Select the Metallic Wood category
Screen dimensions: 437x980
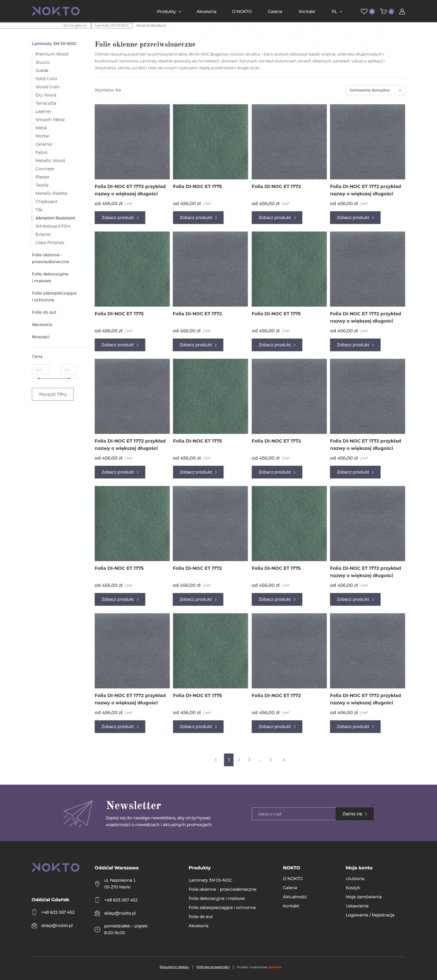click(x=50, y=161)
